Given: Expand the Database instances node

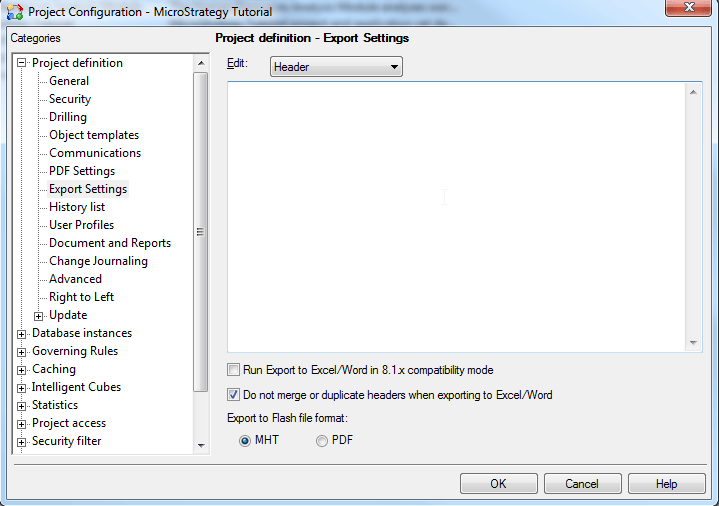Looking at the screenshot, I should coord(22,334).
